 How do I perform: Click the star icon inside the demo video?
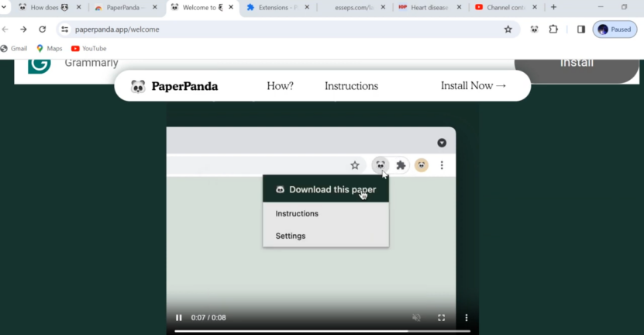[x=355, y=165]
